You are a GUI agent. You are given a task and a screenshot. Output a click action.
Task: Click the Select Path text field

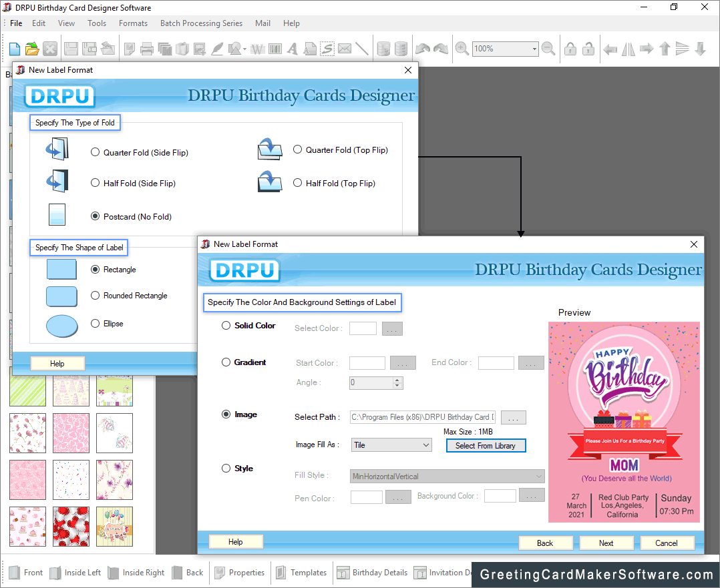(422, 417)
